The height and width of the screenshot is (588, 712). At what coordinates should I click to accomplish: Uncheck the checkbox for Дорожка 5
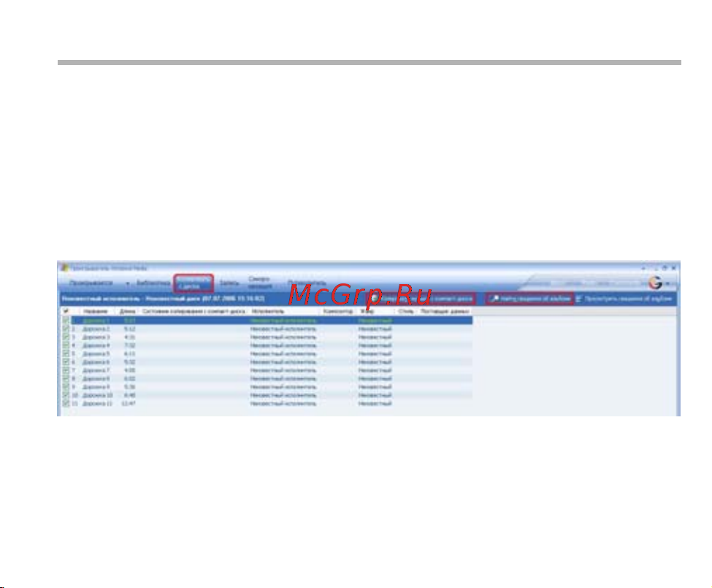66,354
